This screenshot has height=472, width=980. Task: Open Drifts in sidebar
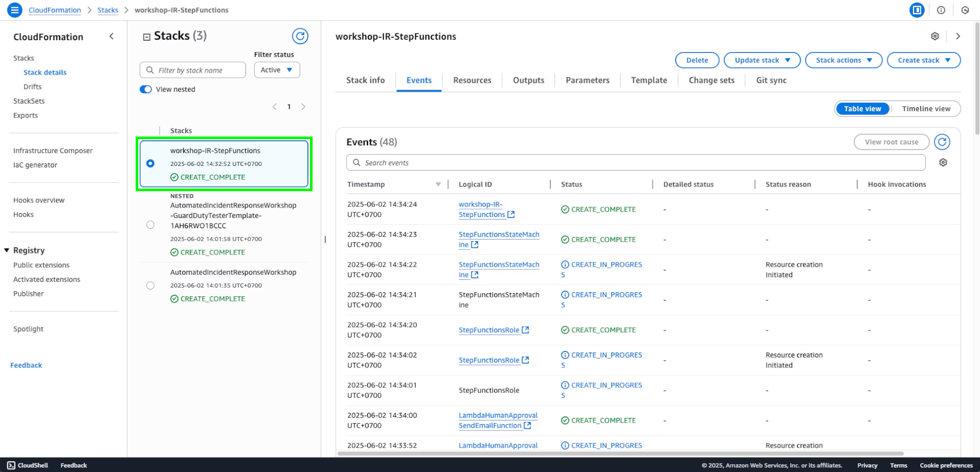32,87
